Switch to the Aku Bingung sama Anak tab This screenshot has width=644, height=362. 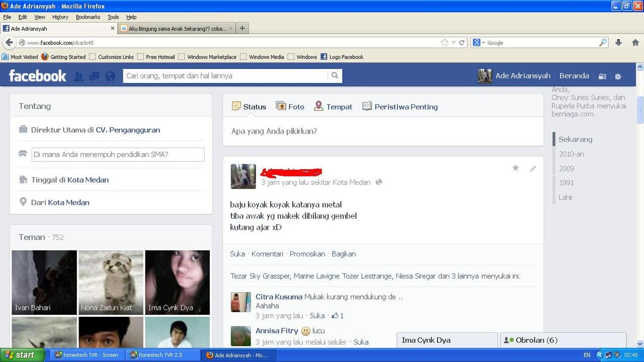point(177,29)
